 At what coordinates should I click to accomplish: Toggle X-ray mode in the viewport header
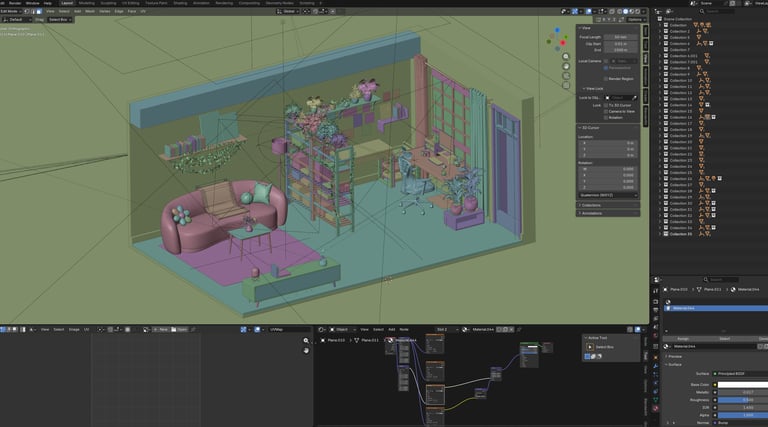[612, 11]
